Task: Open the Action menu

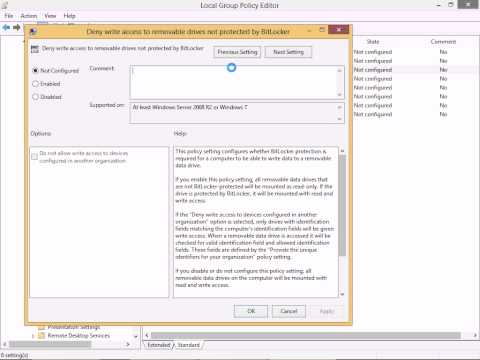Action: [29, 16]
